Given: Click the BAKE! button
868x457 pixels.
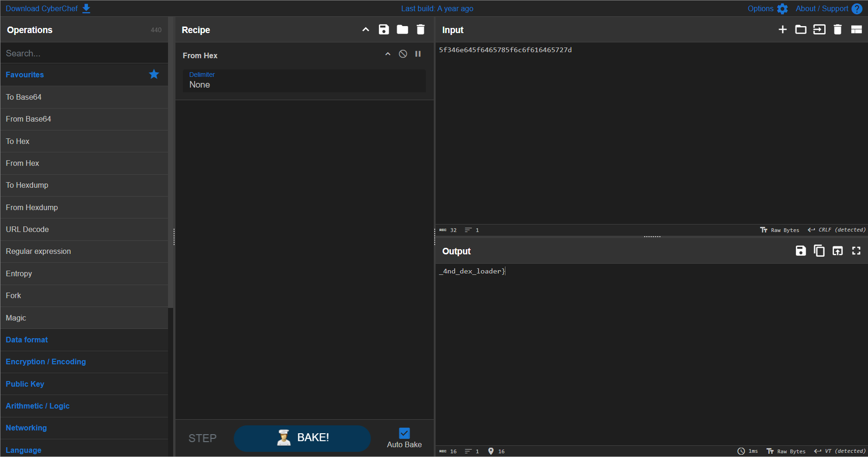Looking at the screenshot, I should click(x=302, y=438).
